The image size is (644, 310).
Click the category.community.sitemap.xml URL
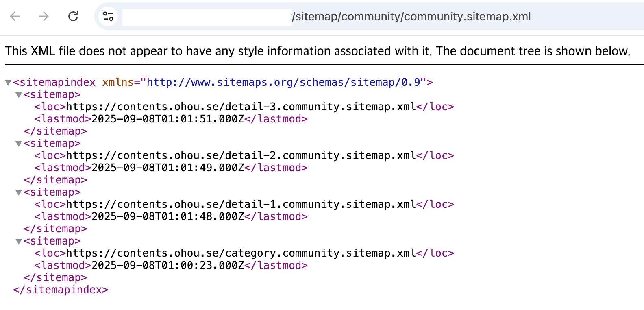(241, 253)
